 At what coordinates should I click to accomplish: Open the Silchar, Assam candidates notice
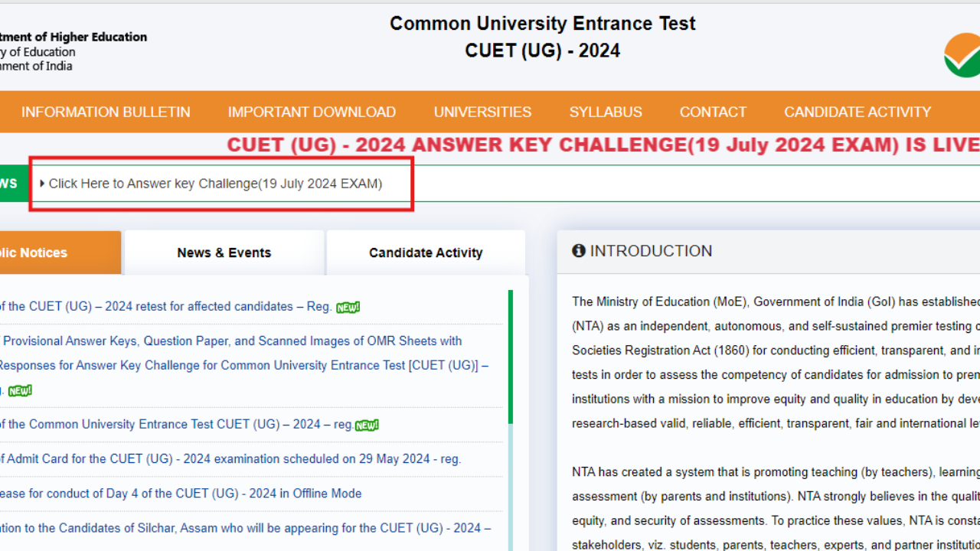pyautogui.click(x=245, y=528)
